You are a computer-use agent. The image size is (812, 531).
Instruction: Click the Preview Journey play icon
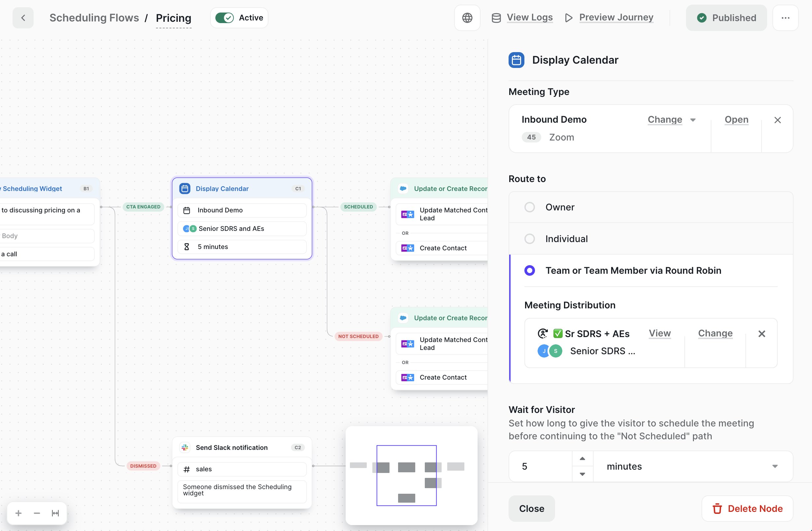click(x=568, y=18)
